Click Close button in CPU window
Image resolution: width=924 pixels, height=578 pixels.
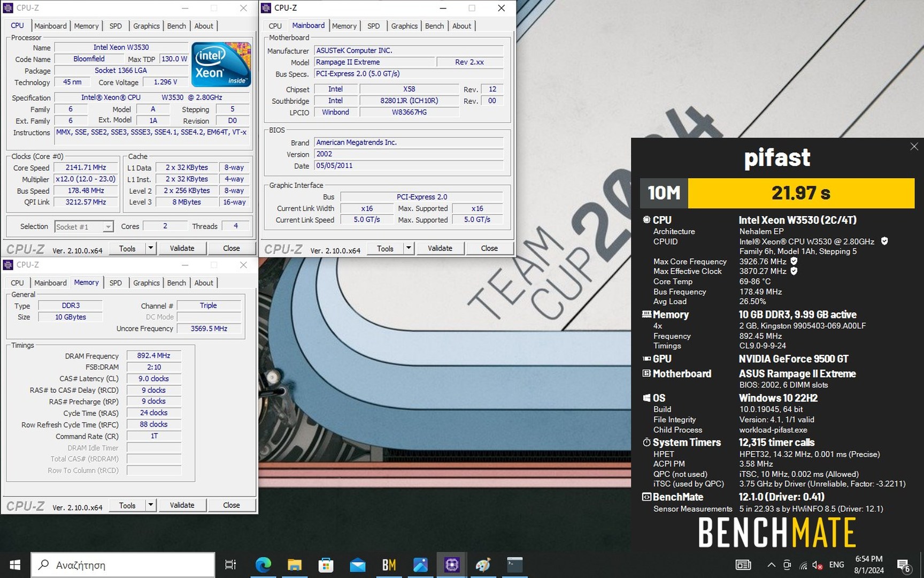231,248
